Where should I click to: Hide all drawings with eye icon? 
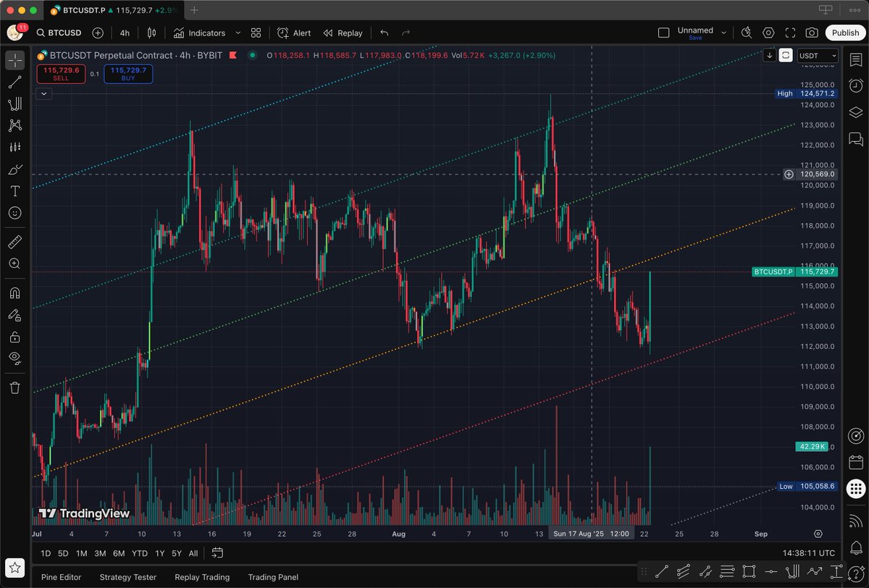[14, 358]
